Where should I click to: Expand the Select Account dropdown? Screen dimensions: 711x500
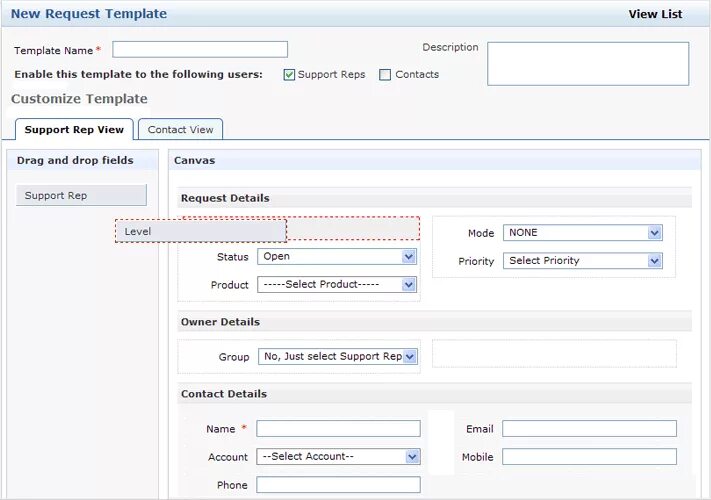click(x=338, y=456)
